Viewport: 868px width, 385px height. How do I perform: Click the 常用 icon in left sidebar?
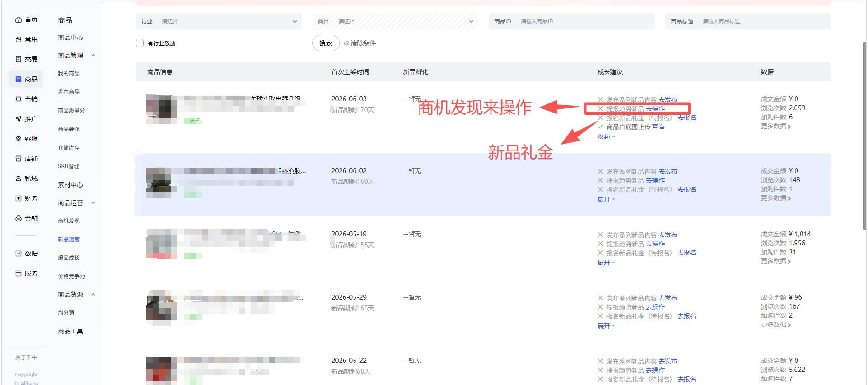coord(19,39)
